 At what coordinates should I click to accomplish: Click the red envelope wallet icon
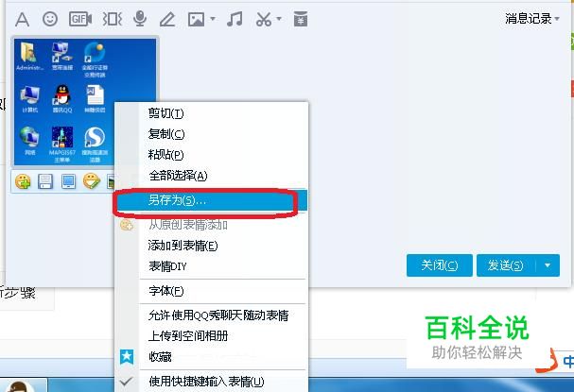(300, 19)
